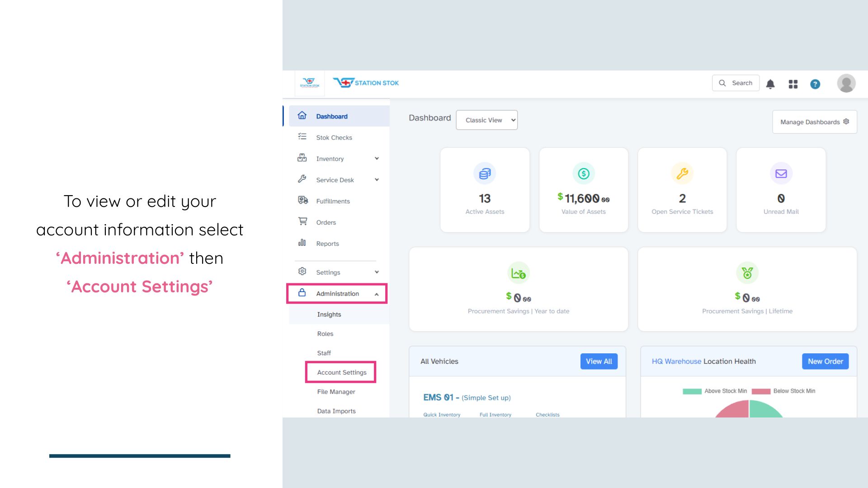Screen dimensions: 868x488
Task: Expand the Settings menu chevron
Action: (x=377, y=272)
